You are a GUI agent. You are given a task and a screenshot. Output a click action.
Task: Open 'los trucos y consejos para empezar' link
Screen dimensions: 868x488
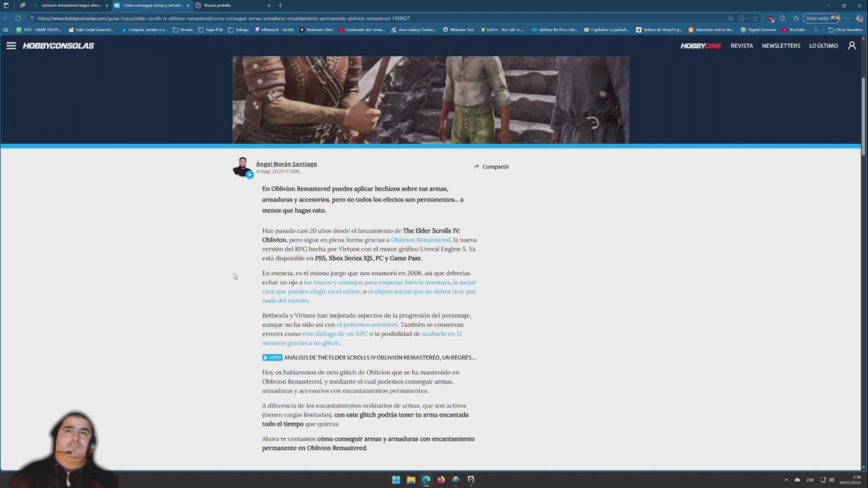coord(376,282)
